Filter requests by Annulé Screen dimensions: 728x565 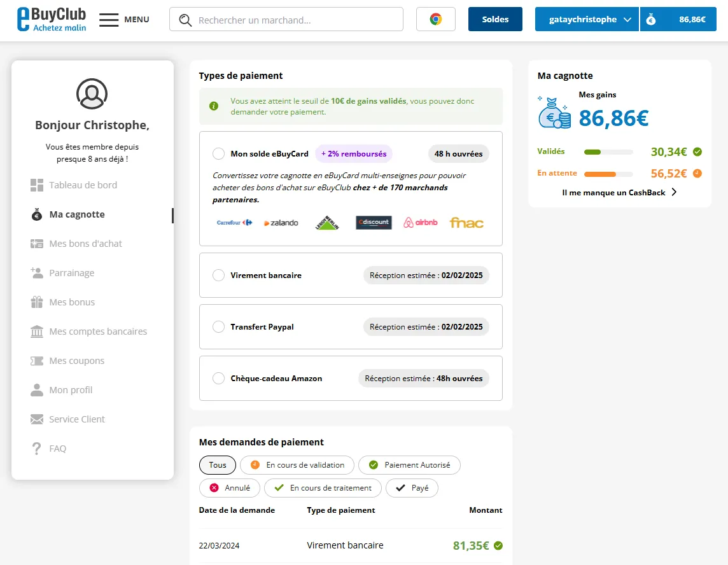pos(229,488)
